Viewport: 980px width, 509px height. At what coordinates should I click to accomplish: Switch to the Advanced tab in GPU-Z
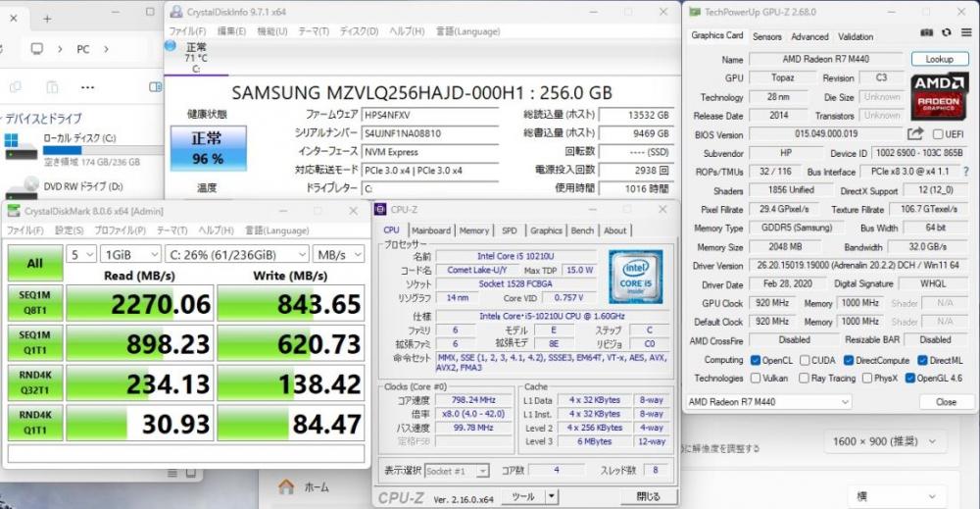pyautogui.click(x=809, y=37)
